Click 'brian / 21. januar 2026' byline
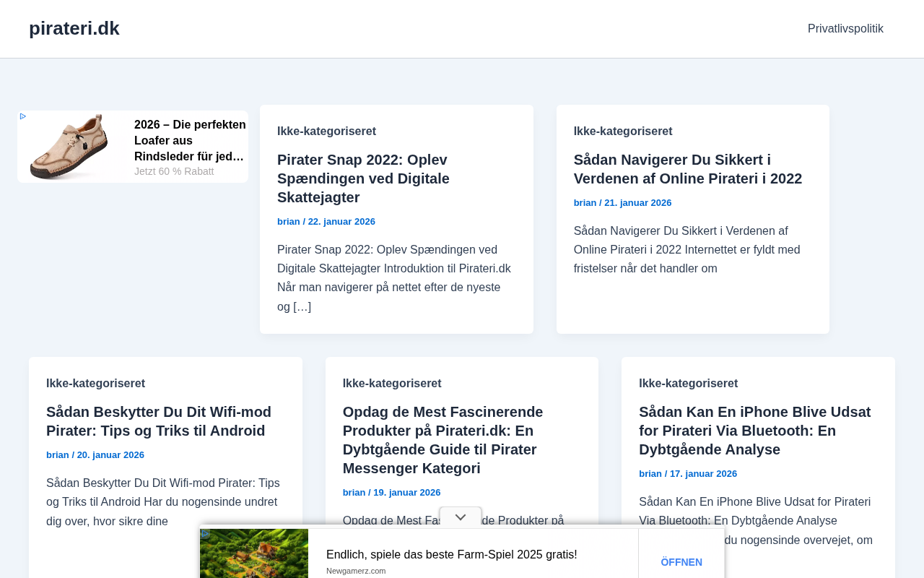 click(x=623, y=202)
